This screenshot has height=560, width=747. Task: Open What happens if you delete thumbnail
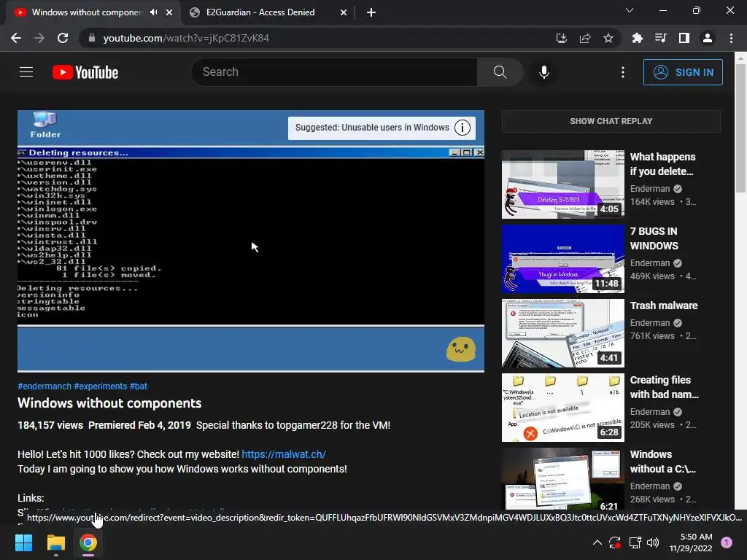point(562,184)
